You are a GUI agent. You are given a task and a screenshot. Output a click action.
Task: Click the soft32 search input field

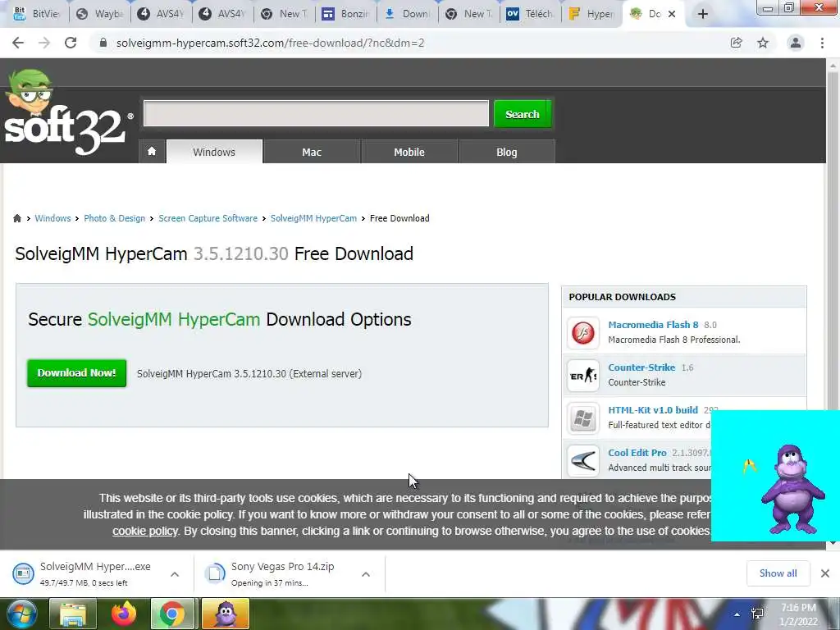pyautogui.click(x=316, y=113)
